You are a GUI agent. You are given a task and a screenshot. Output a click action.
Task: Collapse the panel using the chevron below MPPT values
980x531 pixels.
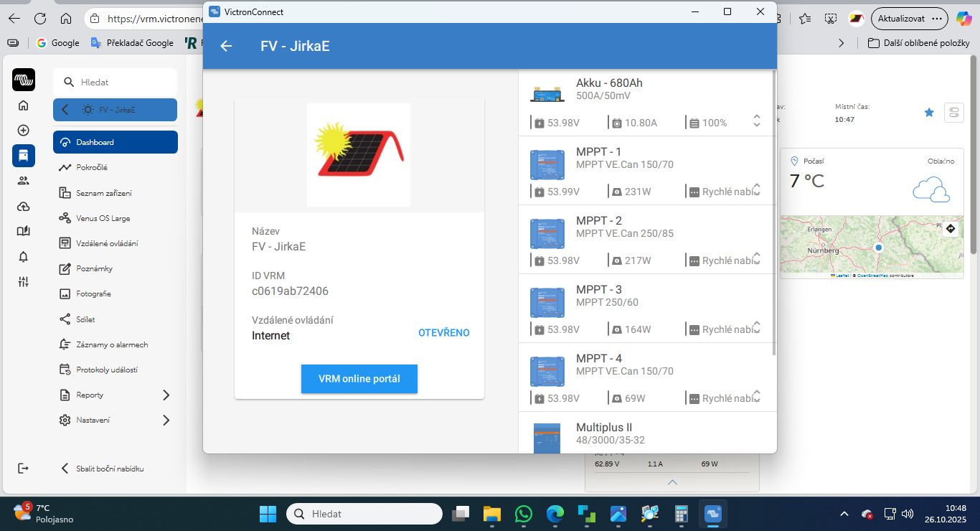coord(672,482)
